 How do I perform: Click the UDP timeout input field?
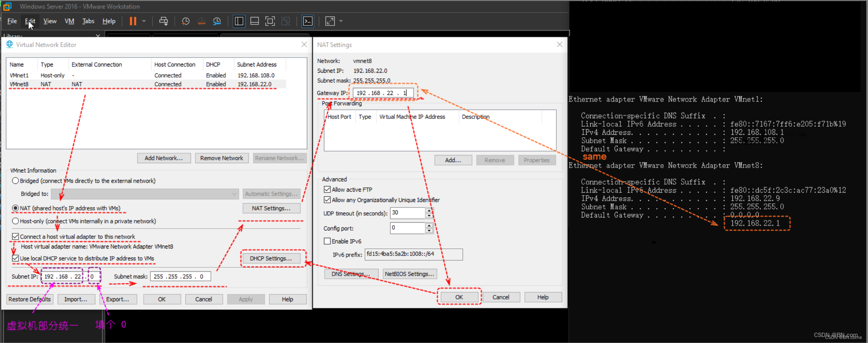pyautogui.click(x=408, y=213)
